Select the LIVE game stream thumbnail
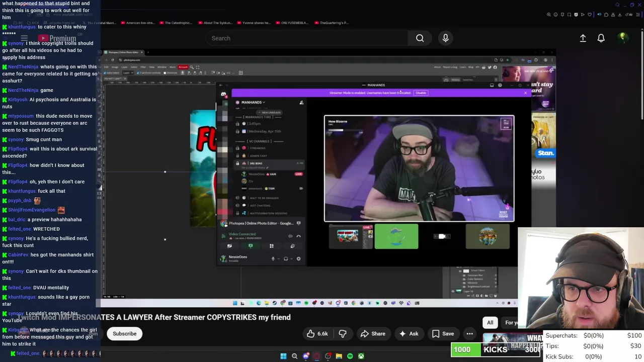 coord(351,236)
